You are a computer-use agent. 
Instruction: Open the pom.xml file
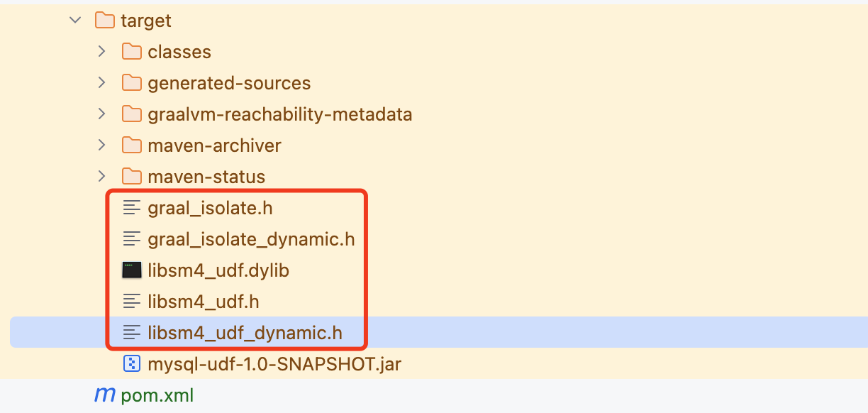pos(157,395)
